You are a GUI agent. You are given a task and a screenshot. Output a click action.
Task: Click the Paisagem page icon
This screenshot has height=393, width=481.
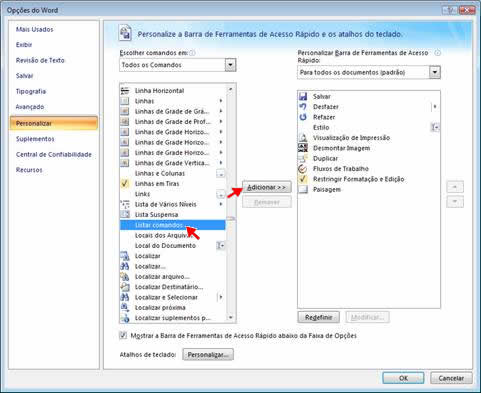[x=303, y=189]
